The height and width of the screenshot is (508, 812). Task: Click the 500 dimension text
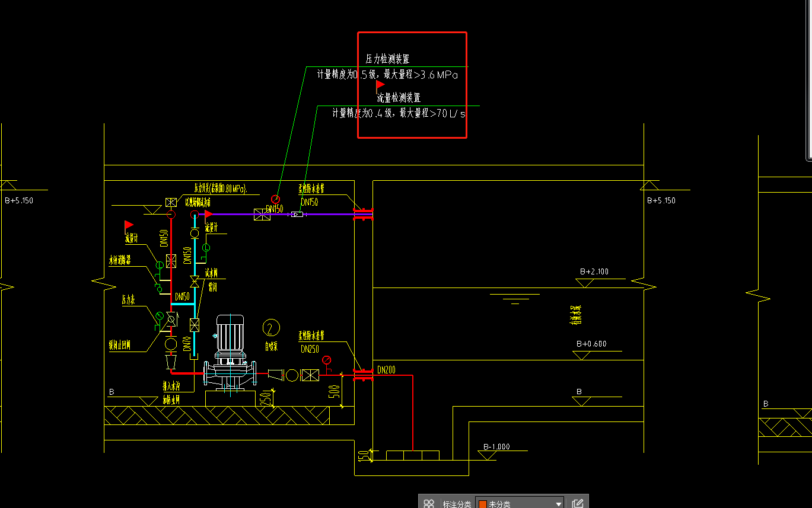[334, 391]
